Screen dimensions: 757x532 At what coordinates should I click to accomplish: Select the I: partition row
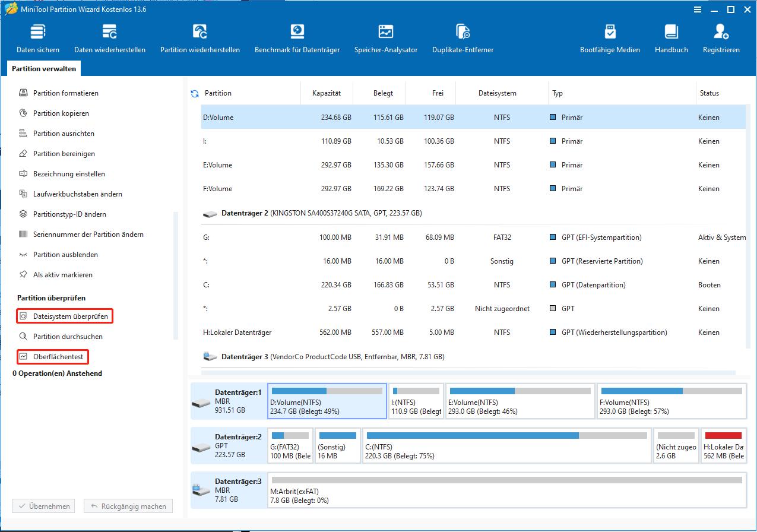[x=473, y=141]
